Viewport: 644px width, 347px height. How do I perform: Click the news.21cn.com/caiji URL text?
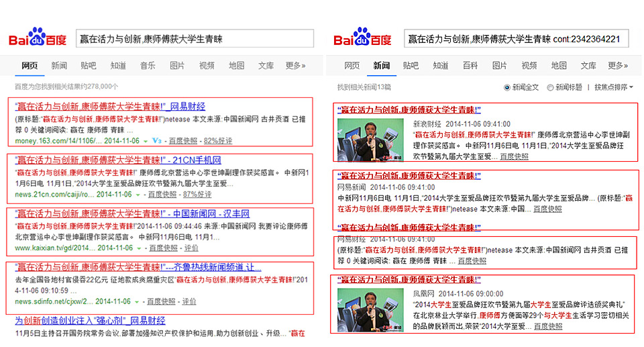coord(54,195)
